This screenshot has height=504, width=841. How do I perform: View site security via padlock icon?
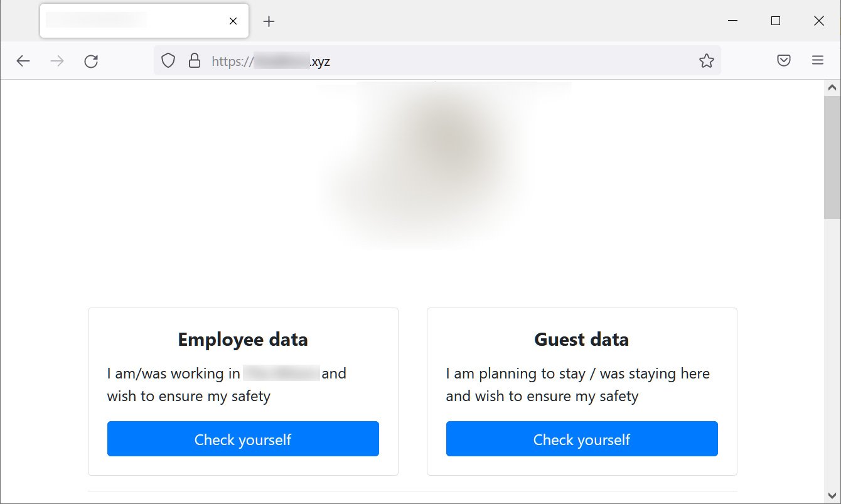point(195,61)
